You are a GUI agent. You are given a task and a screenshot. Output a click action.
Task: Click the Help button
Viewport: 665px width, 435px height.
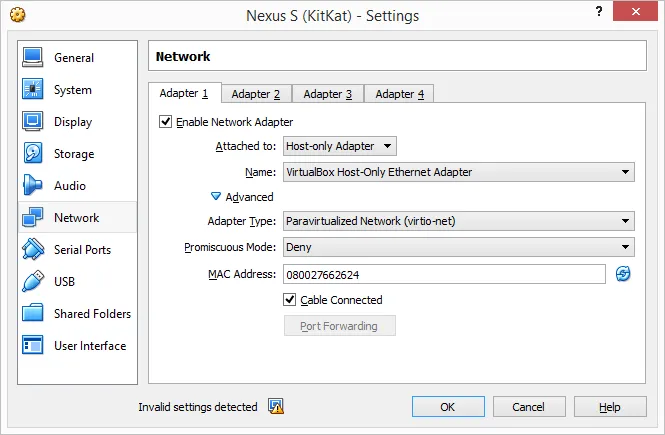[x=610, y=407]
